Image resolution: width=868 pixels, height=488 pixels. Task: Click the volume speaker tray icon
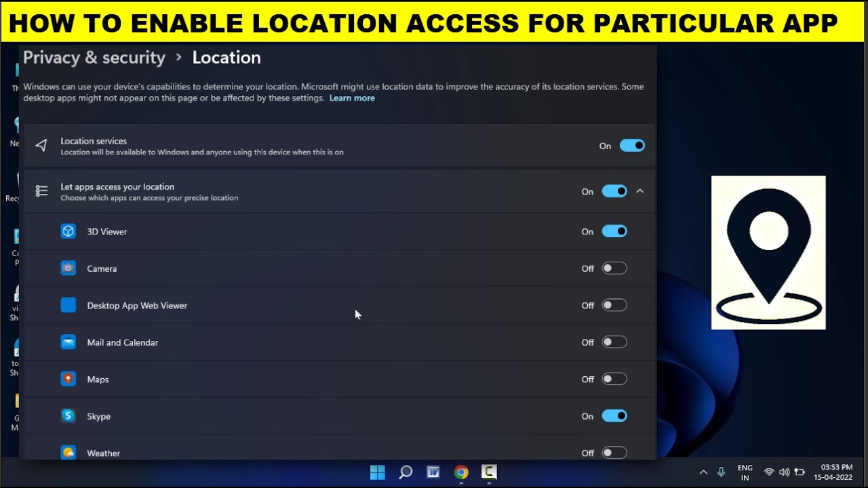pos(785,472)
